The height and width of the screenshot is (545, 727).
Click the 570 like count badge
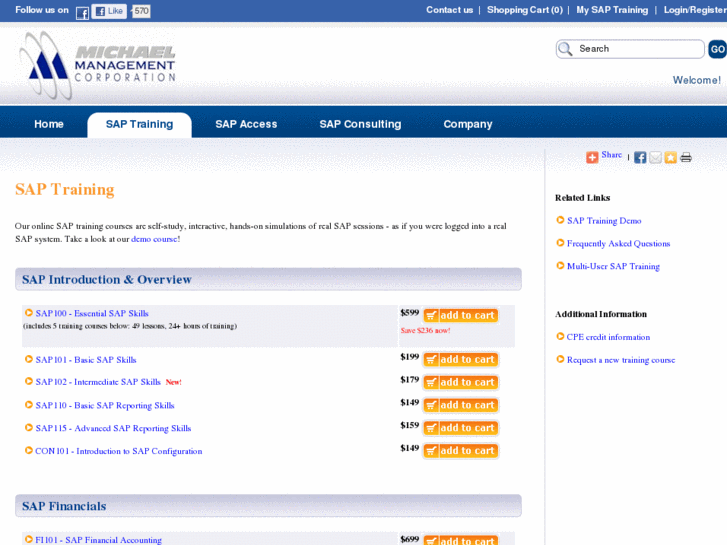141,11
